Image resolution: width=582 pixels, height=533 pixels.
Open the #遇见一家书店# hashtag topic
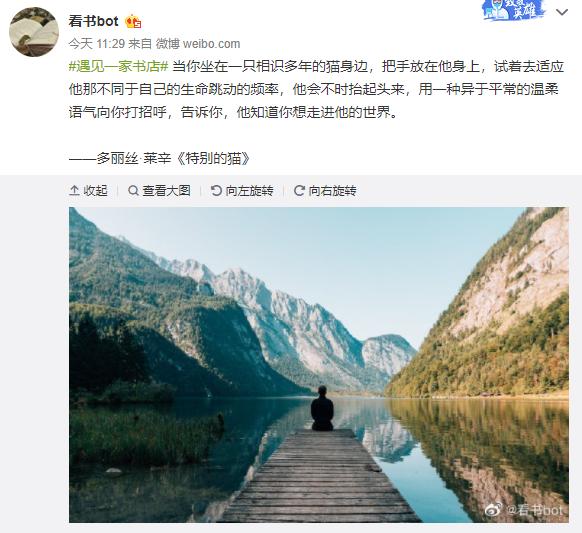tap(119, 67)
